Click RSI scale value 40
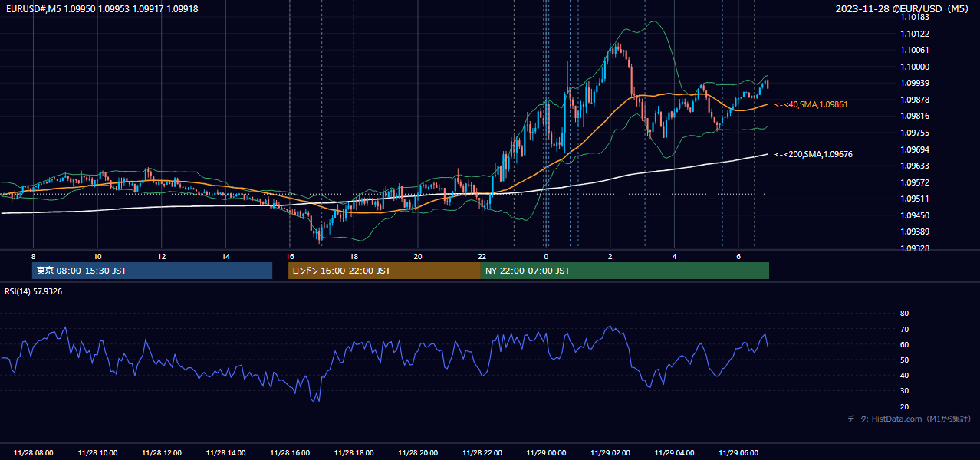 click(904, 375)
